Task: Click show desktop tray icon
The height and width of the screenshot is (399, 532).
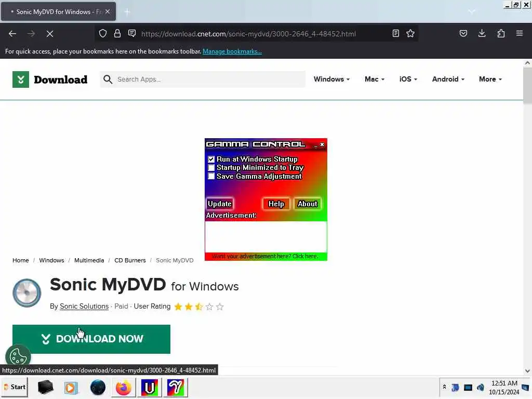Action: pyautogui.click(x=526, y=387)
